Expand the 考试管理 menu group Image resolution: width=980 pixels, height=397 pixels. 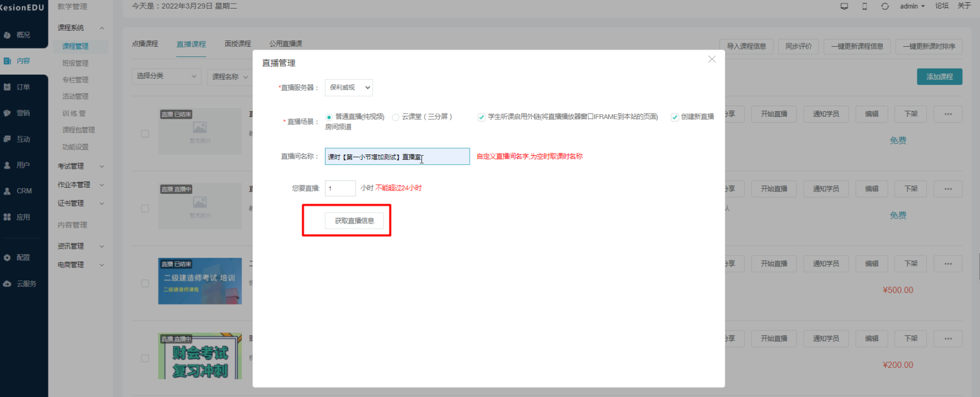80,167
